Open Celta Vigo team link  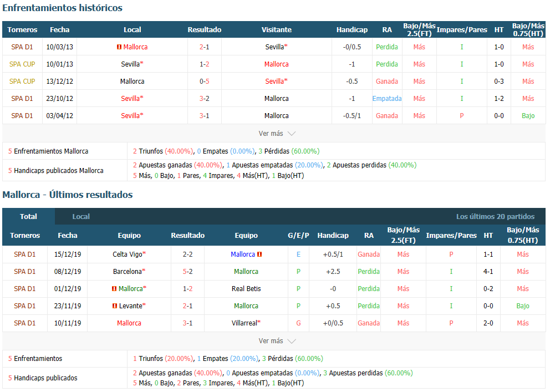129,254
